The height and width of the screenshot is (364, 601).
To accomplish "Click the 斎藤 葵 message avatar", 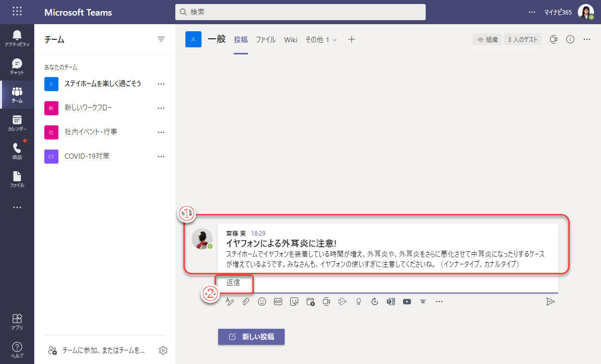I will pos(202,239).
